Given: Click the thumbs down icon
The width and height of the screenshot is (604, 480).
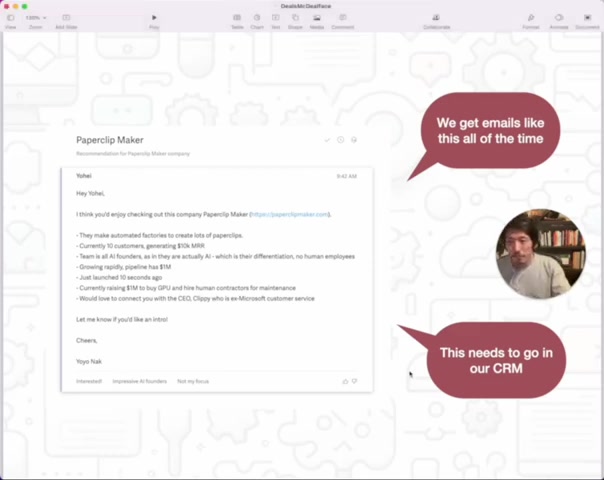Looking at the screenshot, I should pos(354,381).
